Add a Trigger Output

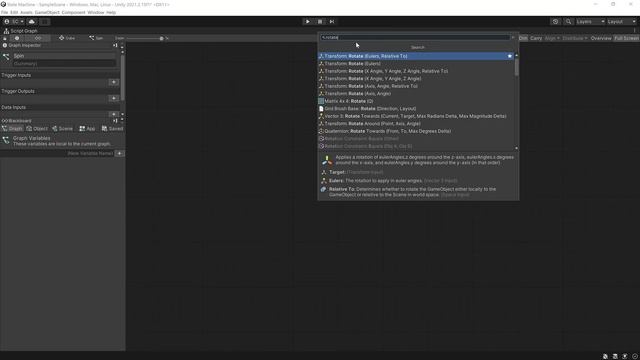pos(114,98)
